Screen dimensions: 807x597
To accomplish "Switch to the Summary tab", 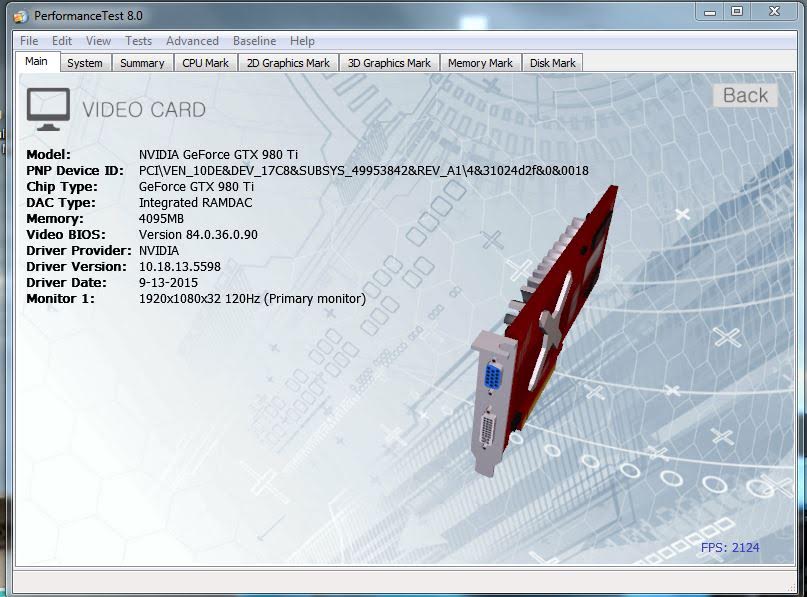I will click(x=142, y=63).
